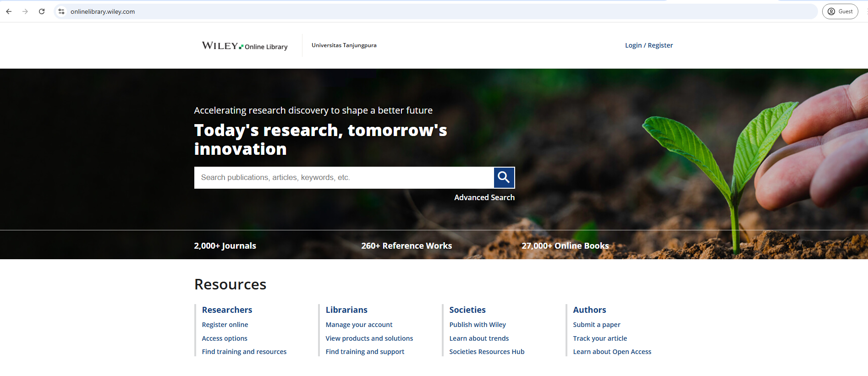Reload the page with refresh icon

[42, 11]
